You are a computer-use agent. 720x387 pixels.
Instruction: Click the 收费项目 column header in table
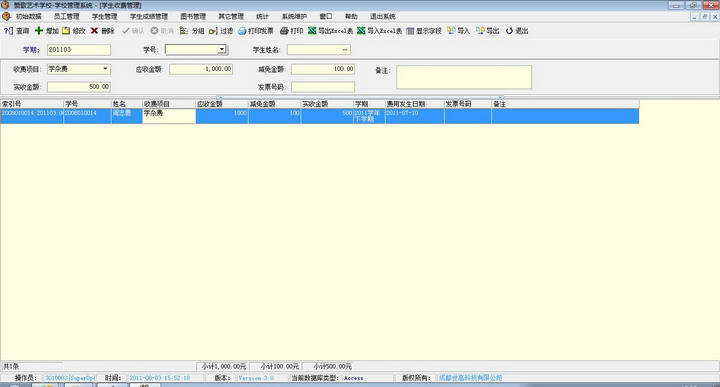tap(169, 104)
